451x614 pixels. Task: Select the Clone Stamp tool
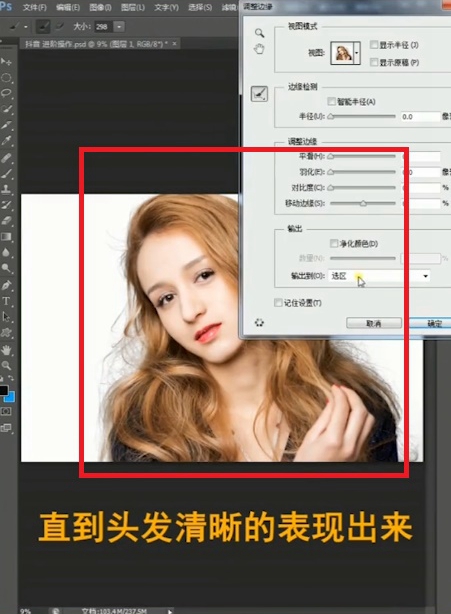click(6, 190)
